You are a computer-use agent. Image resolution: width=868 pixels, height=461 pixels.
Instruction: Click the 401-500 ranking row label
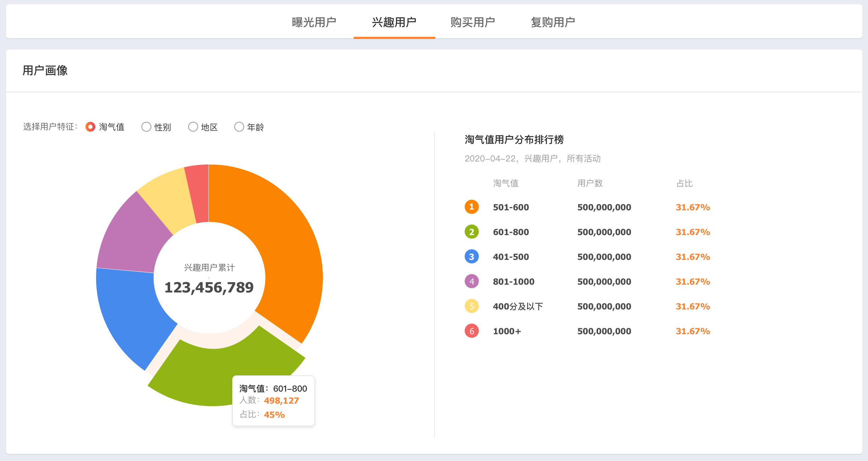click(x=511, y=257)
